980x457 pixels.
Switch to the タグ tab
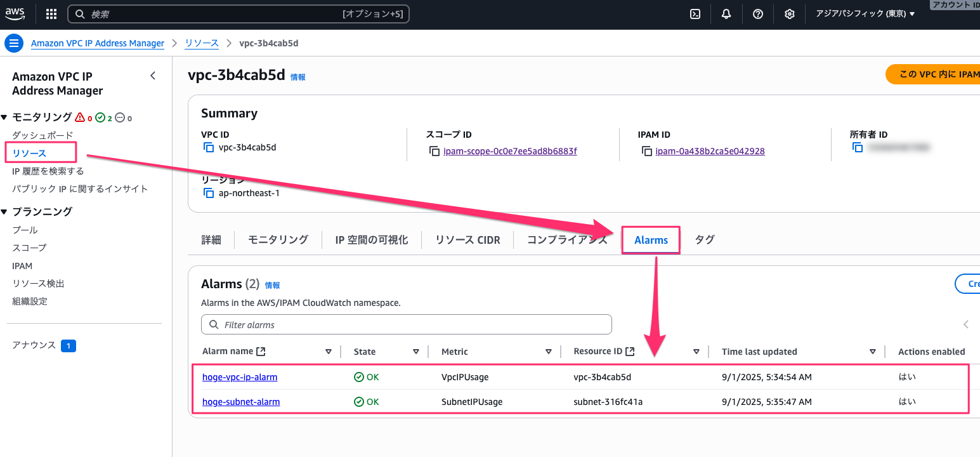pyautogui.click(x=705, y=240)
